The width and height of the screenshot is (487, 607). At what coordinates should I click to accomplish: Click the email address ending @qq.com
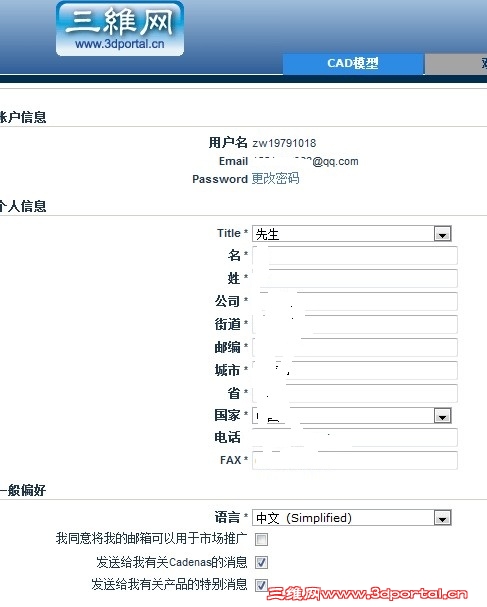[305, 161]
